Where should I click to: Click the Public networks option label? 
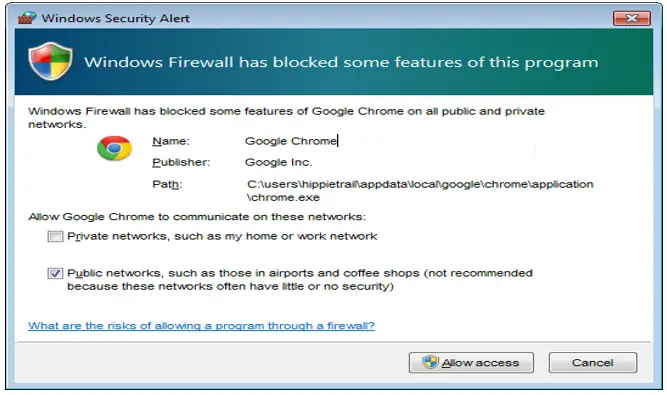[300, 279]
